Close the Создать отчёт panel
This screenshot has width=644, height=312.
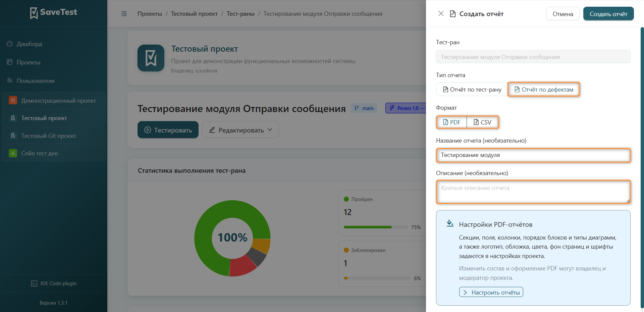[x=441, y=13]
